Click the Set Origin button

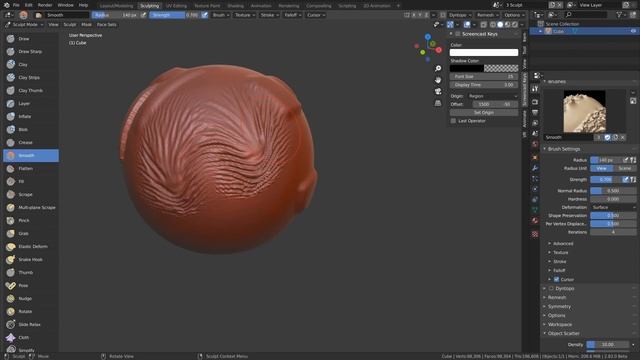click(x=484, y=112)
